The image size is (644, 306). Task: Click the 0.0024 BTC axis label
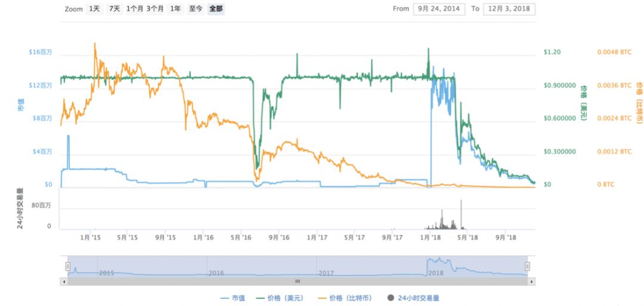pos(614,118)
